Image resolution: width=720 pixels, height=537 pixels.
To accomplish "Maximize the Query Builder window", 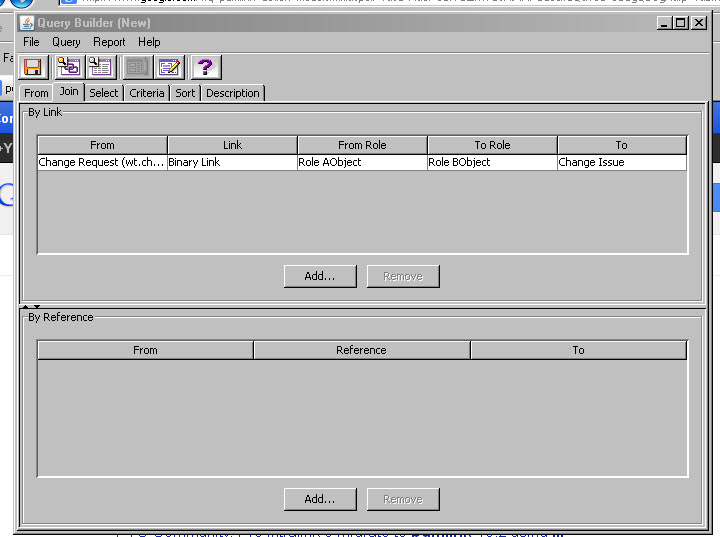I will click(x=681, y=23).
